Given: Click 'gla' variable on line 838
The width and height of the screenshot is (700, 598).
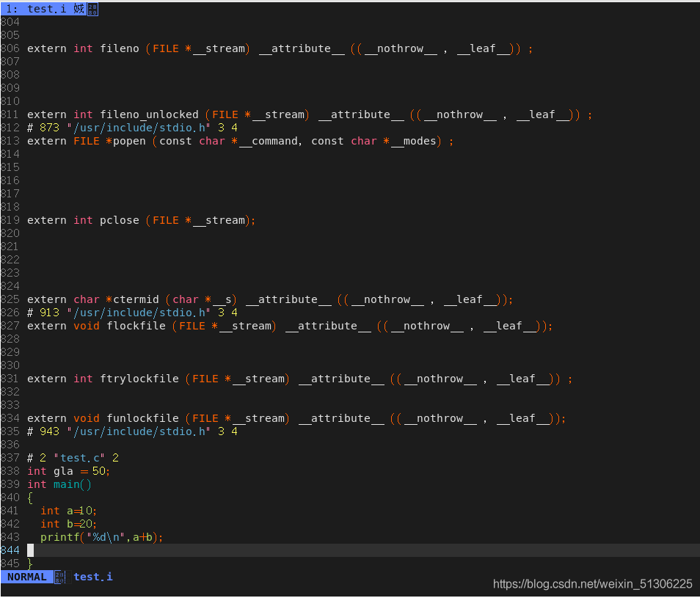Looking at the screenshot, I should pos(63,471).
